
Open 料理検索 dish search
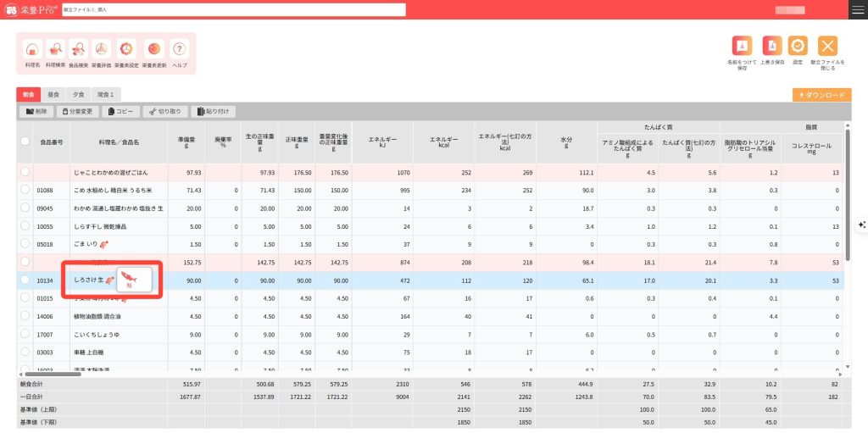pos(56,50)
